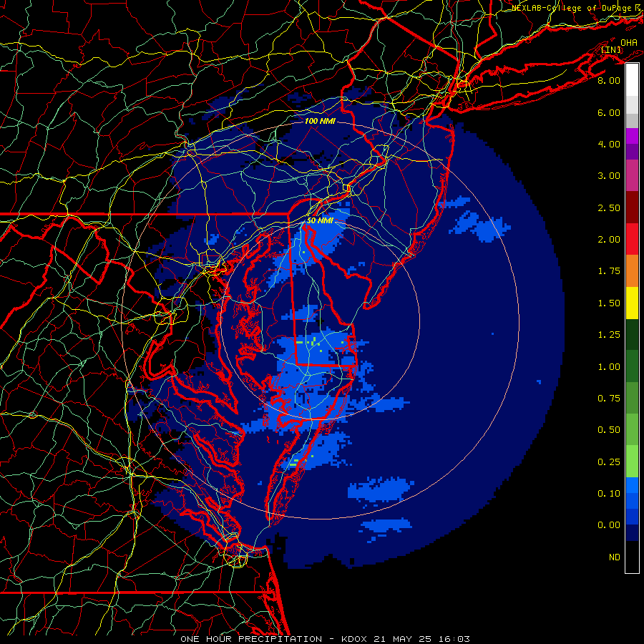The image size is (644, 644).
Task: Click the 0.75 legend value
Action: point(609,399)
